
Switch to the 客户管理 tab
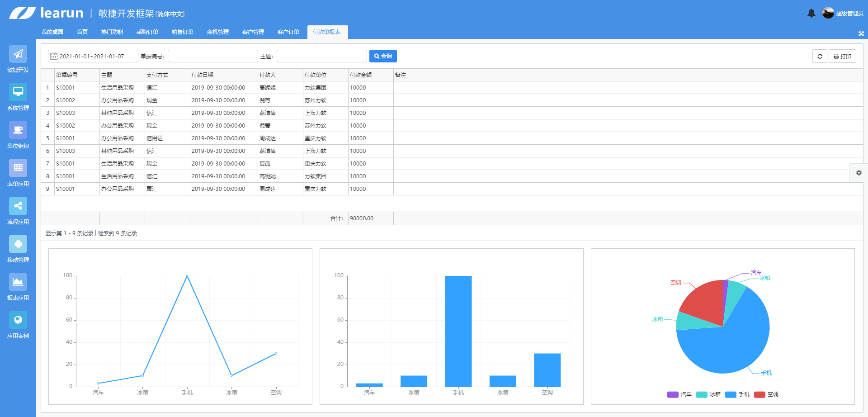(253, 32)
